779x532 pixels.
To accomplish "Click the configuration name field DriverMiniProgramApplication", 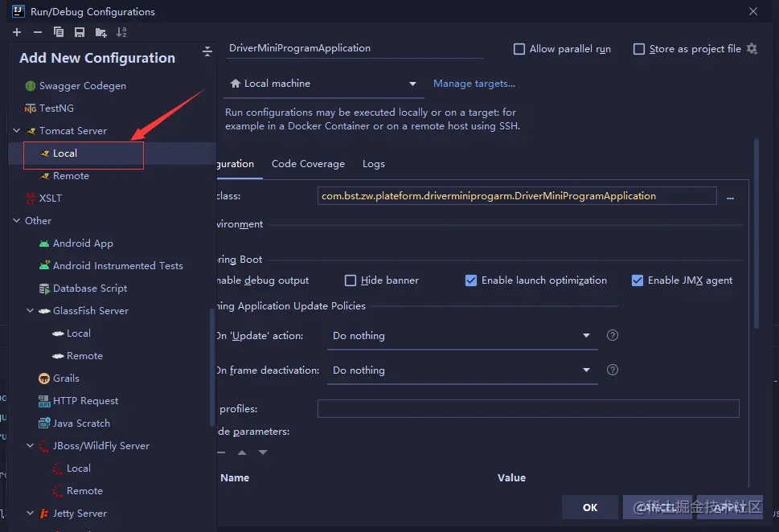I will coord(355,49).
